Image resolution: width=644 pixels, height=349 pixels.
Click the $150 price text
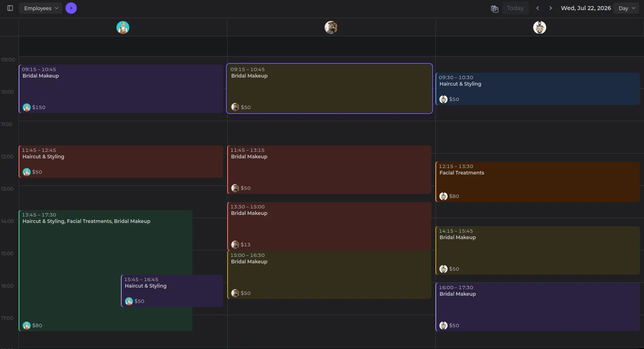[39, 107]
